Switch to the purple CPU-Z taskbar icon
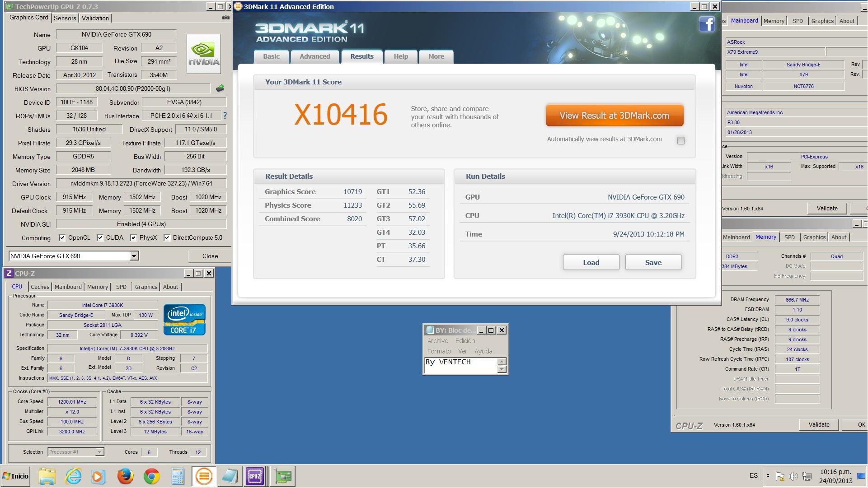This screenshot has width=868, height=488. tap(254, 476)
